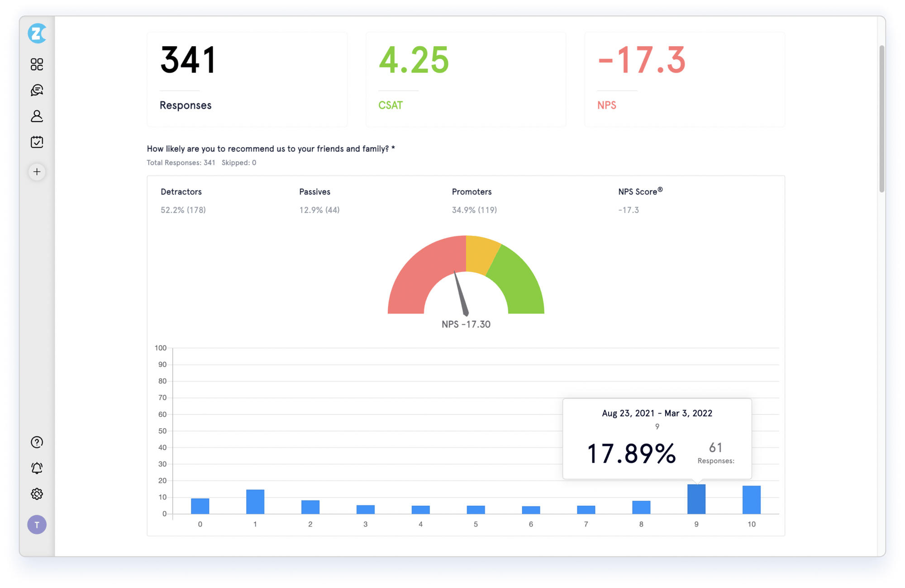Screen dimensions: 905x588
Task: Click the 'Total Responses: 341' text
Action: [x=181, y=163]
